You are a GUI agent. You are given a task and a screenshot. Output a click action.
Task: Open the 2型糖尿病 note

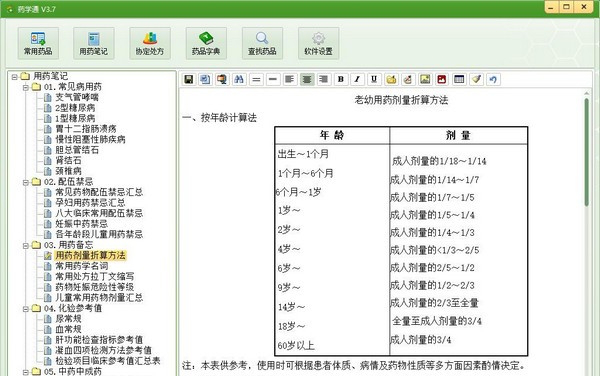point(75,108)
